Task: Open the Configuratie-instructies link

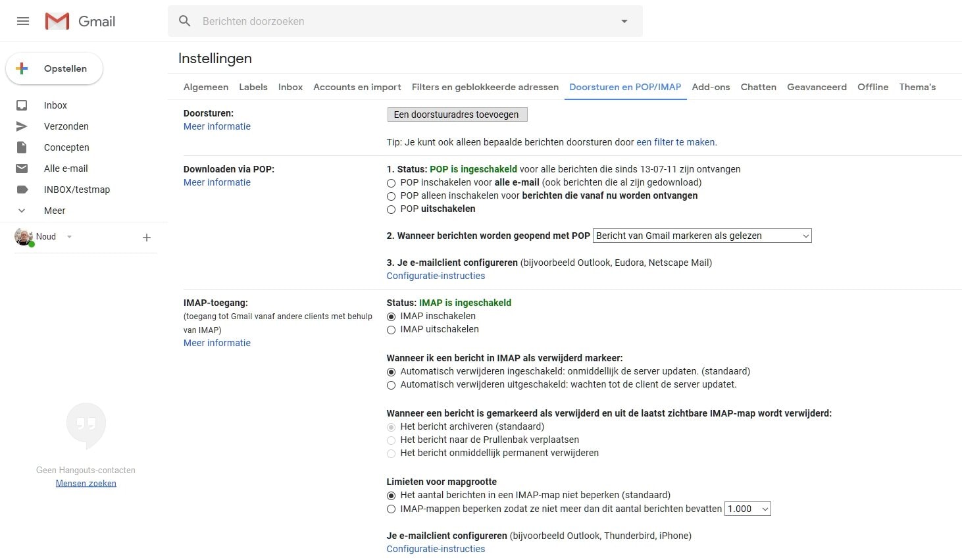Action: pyautogui.click(x=436, y=276)
